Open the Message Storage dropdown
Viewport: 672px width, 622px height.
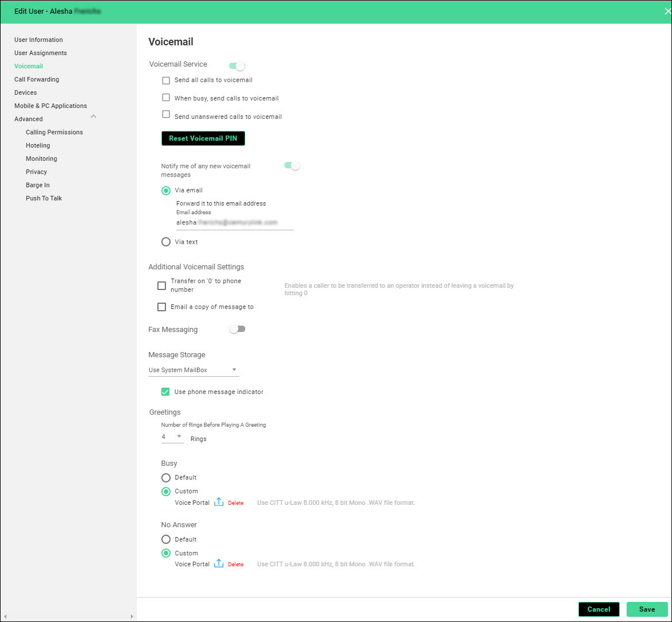pos(193,370)
